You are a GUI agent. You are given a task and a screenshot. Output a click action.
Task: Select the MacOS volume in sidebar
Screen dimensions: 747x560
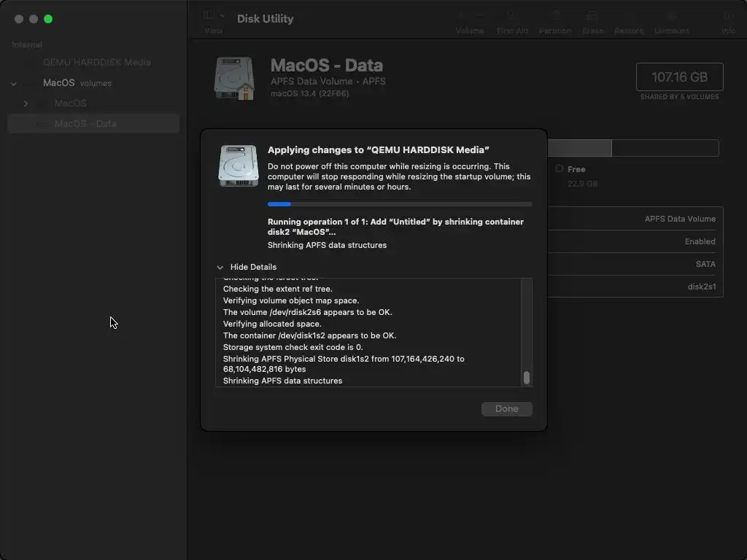coord(71,104)
